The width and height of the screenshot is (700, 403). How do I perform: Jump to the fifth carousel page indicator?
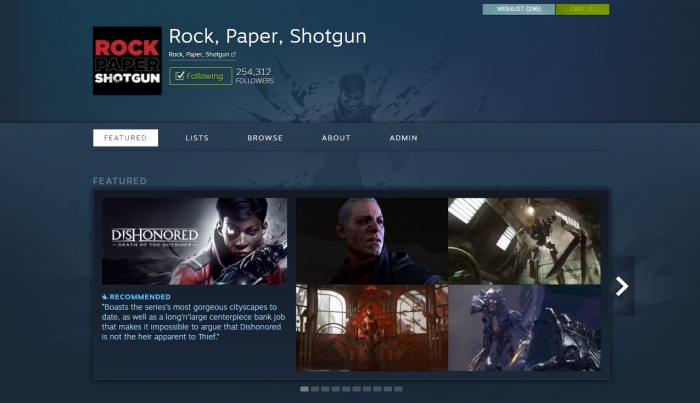click(346, 389)
